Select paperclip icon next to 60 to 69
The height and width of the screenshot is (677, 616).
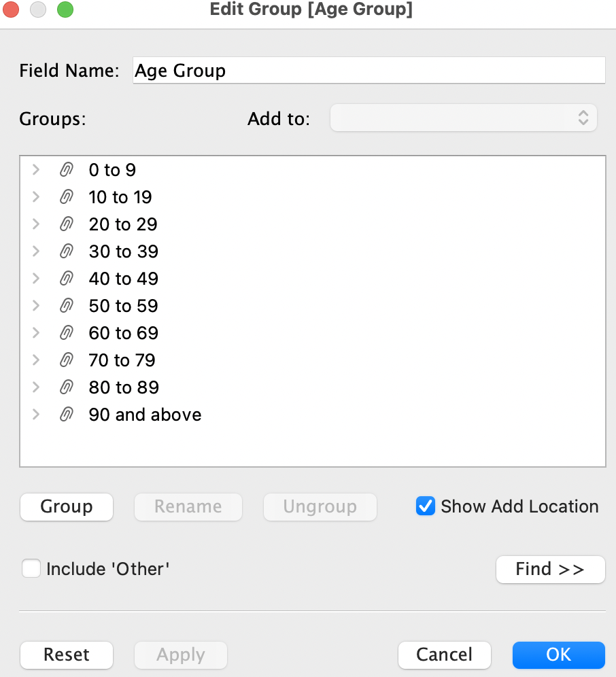pyautogui.click(x=66, y=333)
